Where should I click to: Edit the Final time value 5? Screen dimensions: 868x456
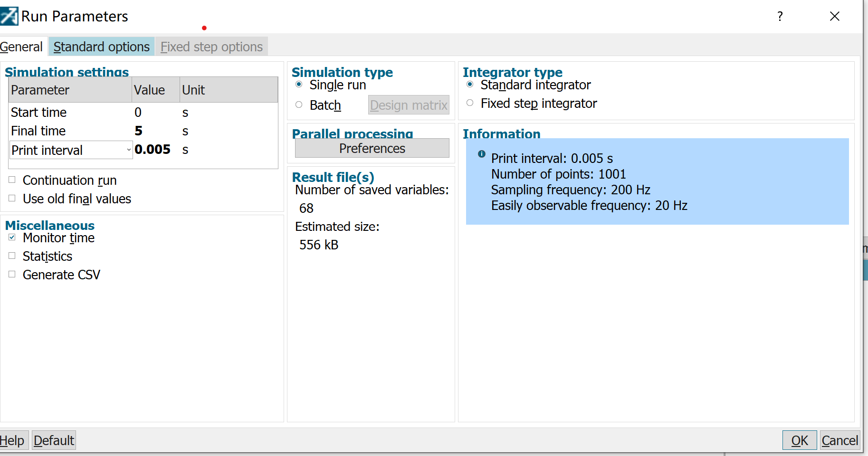point(139,131)
